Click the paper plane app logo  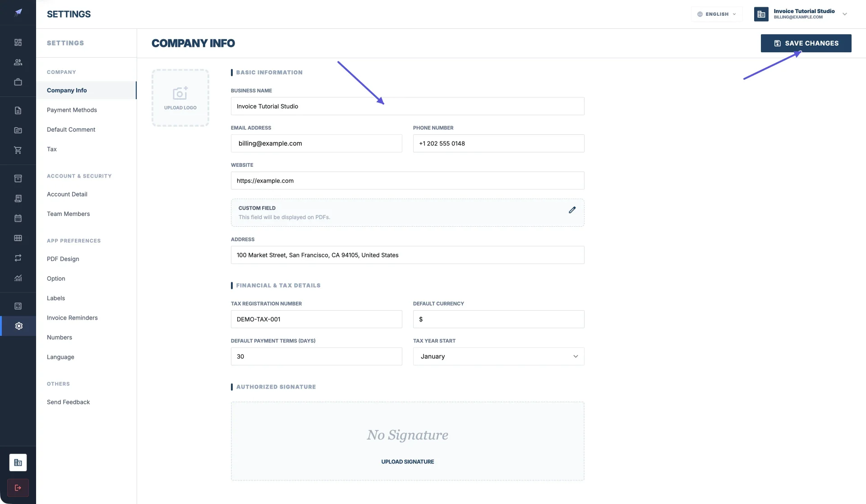[18, 13]
